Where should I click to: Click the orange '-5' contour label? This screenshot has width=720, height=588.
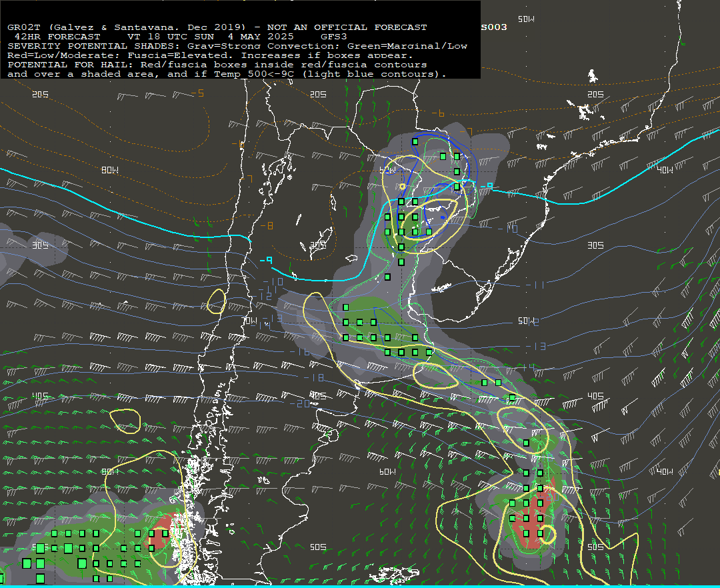[197, 93]
